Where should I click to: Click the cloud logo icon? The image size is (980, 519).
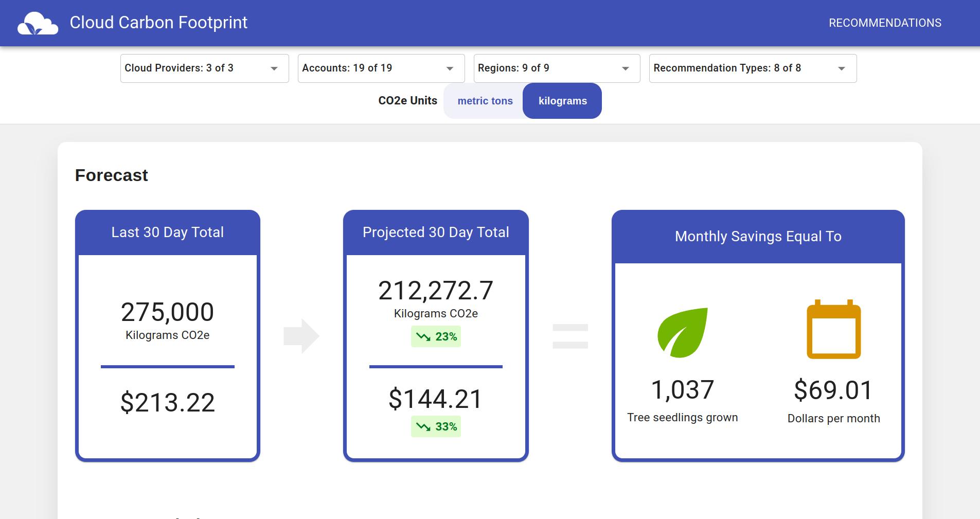click(x=39, y=22)
